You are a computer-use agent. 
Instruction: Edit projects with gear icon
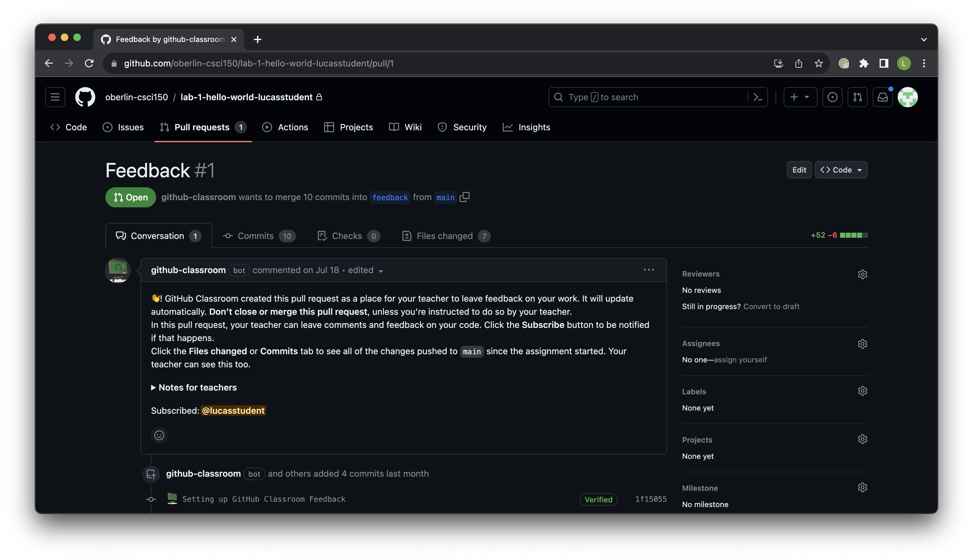[862, 439]
